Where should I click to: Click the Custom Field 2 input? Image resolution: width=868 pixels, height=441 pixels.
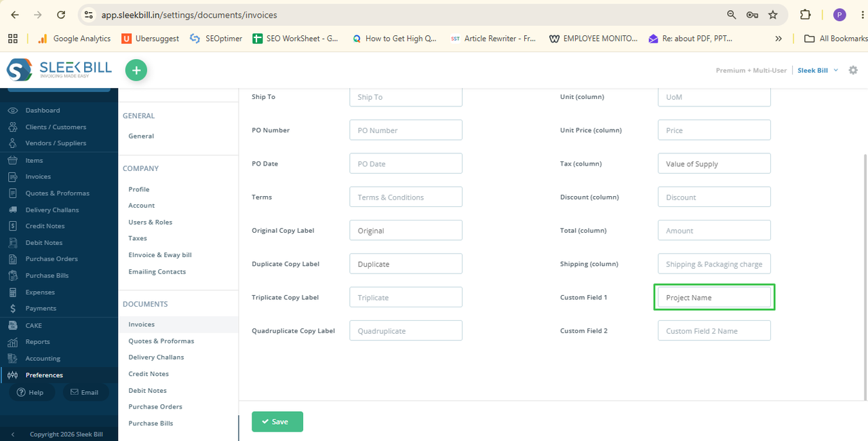click(714, 331)
